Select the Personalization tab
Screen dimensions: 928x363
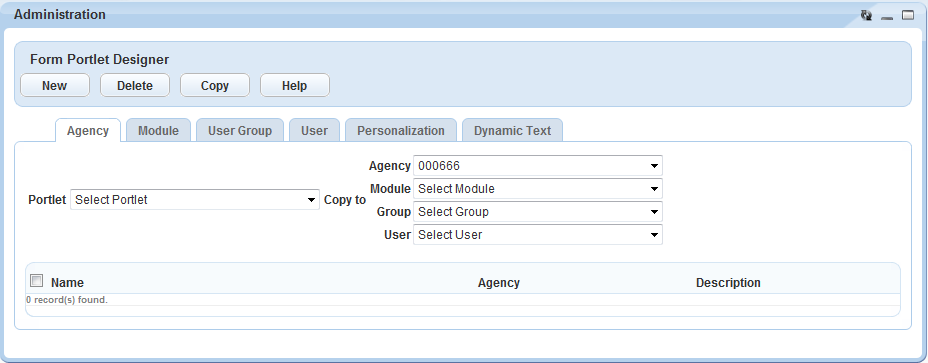[401, 131]
